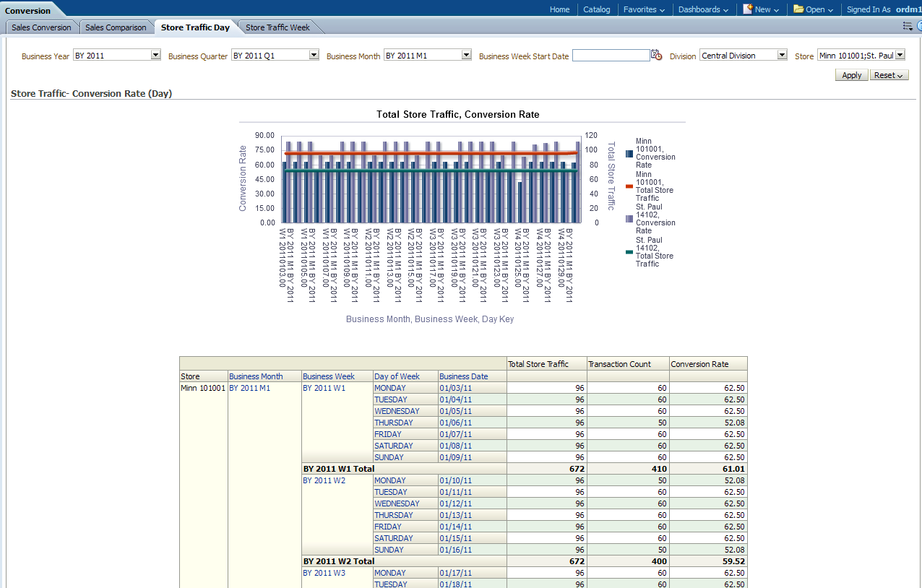This screenshot has height=588, width=922.
Task: Click the Conversion Rate column header
Action: (699, 364)
